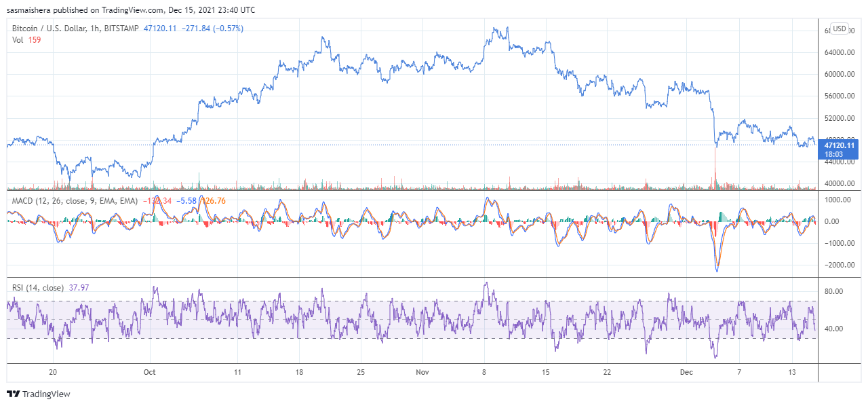Click the 20 date label on time axis
Screen dimensions: 868x406
52,372
